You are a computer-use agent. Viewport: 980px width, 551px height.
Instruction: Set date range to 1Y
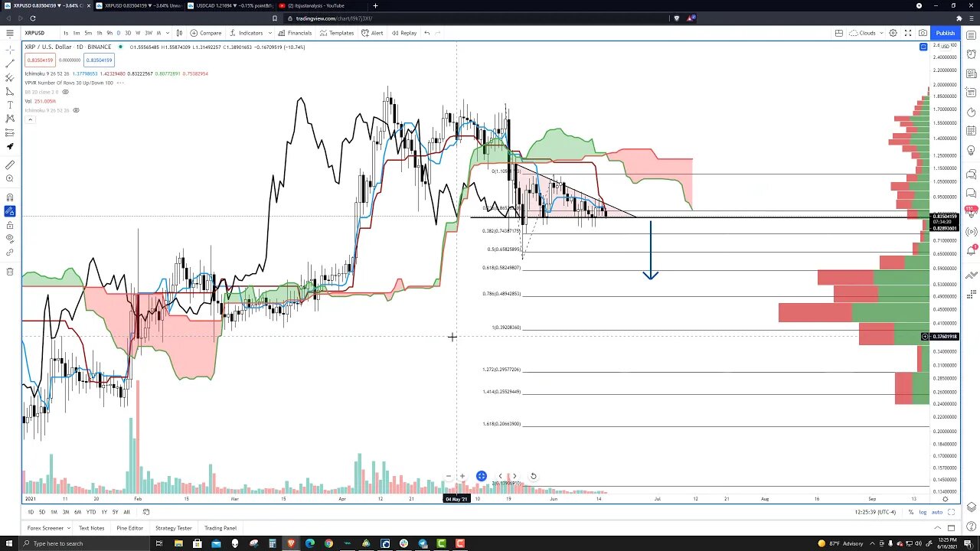[104, 512]
